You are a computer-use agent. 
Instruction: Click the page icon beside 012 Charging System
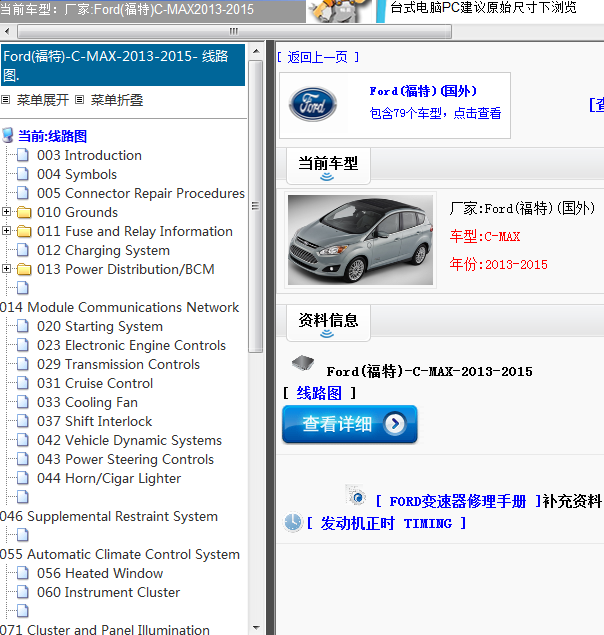coord(23,250)
